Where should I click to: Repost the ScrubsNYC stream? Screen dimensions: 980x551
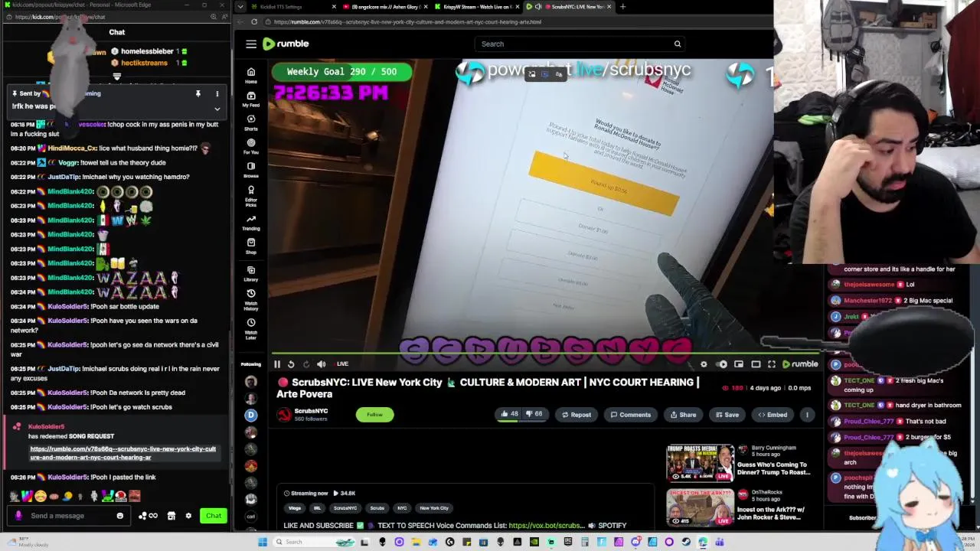(576, 415)
